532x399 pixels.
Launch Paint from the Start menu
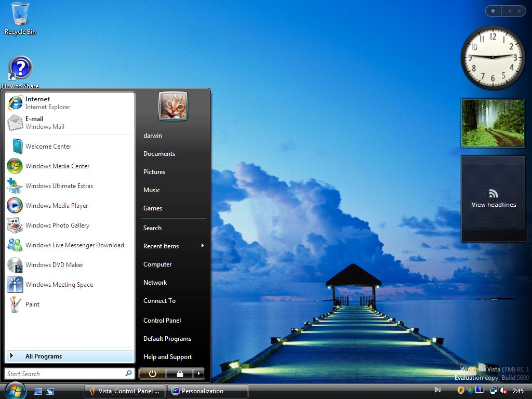pos(70,304)
